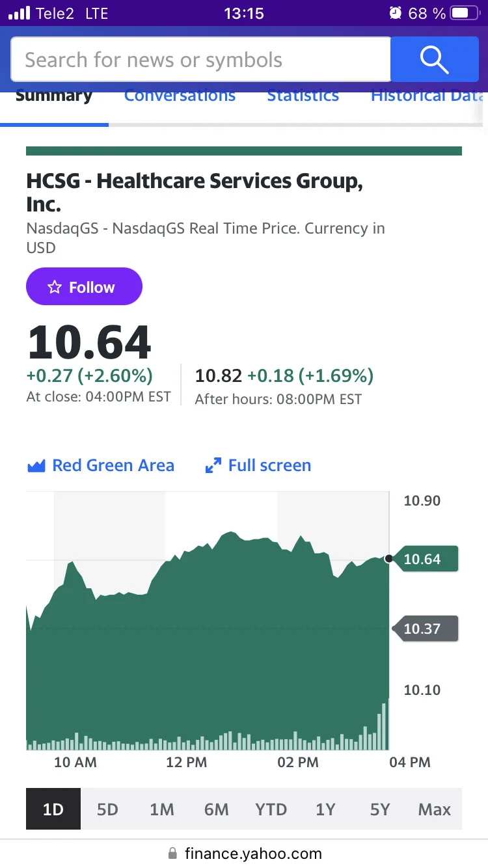Tap the padlock icon beside finance.yahoo.com
Image resolution: width=488 pixels, height=868 pixels.
click(x=172, y=853)
